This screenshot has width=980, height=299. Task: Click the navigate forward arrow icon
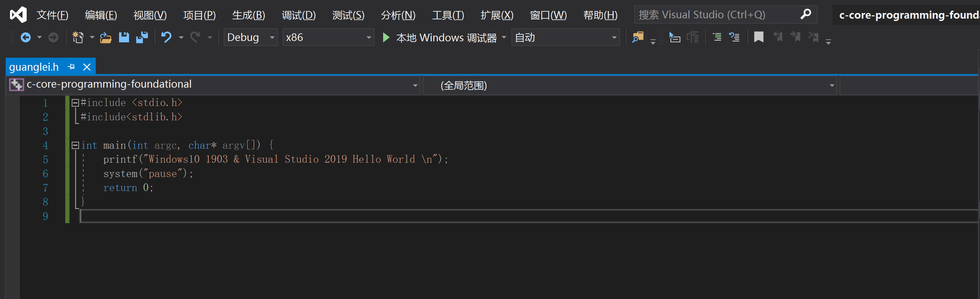coord(53,37)
